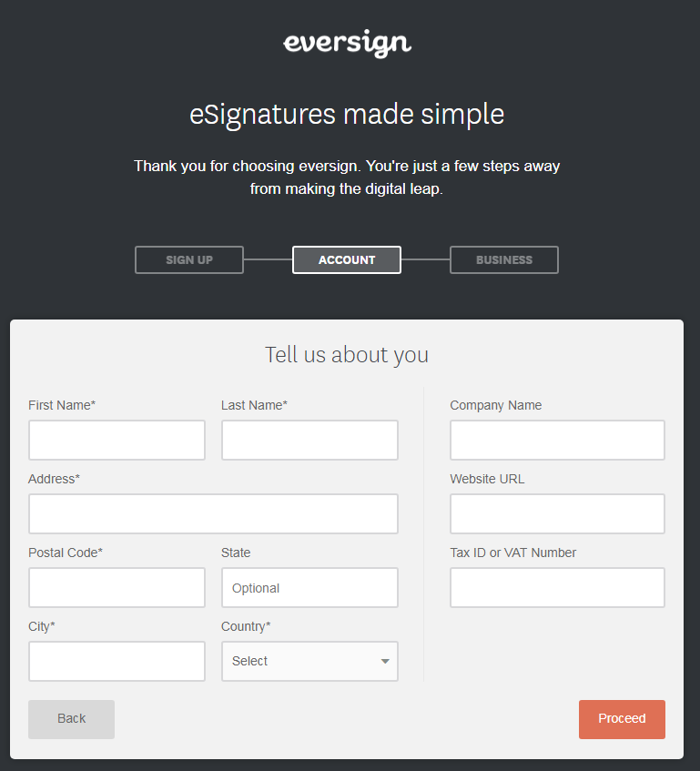Image resolution: width=700 pixels, height=771 pixels.
Task: Select the ACCOUNT step tab
Action: pyautogui.click(x=347, y=259)
